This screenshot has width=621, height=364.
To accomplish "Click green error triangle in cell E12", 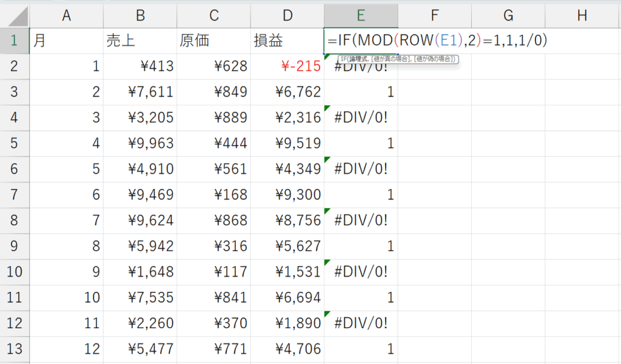I will (327, 314).
